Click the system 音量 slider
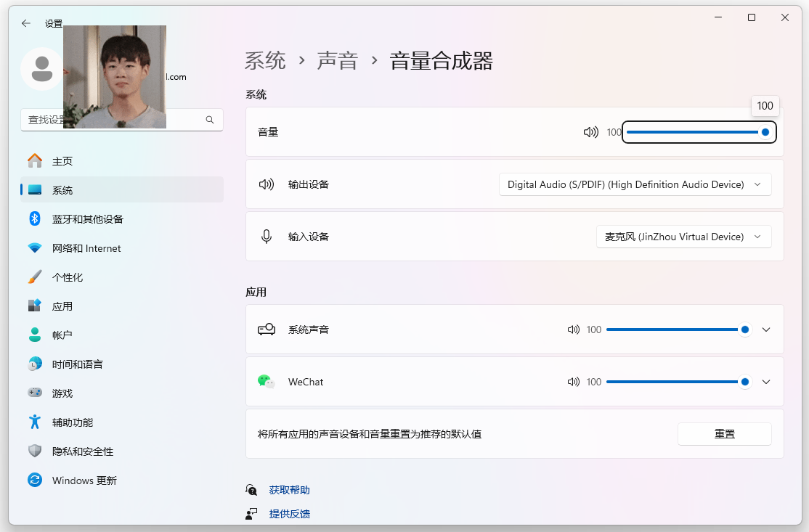This screenshot has width=809, height=532. click(x=699, y=132)
